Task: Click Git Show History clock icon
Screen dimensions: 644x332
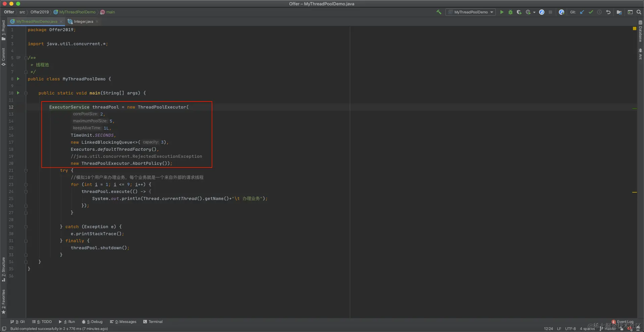Action: pyautogui.click(x=599, y=12)
